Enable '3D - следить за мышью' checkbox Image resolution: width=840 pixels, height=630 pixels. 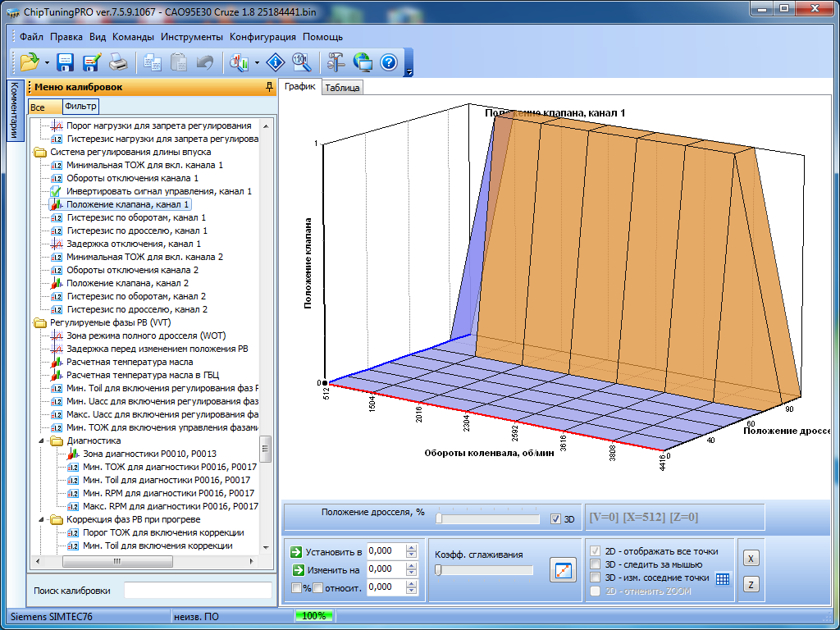click(596, 564)
